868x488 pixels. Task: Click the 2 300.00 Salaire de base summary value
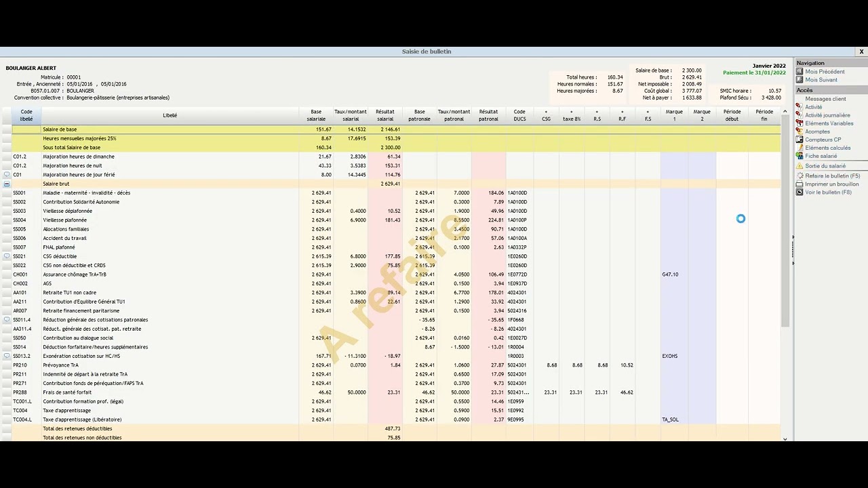click(x=692, y=70)
